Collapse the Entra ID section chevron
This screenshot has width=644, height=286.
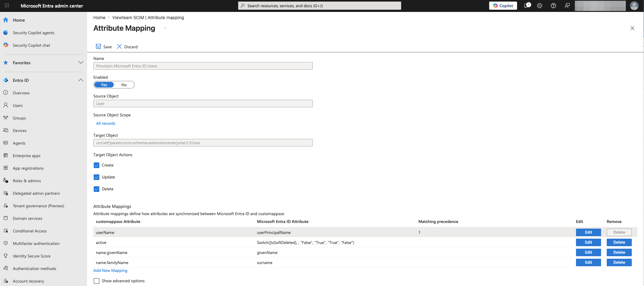click(81, 80)
